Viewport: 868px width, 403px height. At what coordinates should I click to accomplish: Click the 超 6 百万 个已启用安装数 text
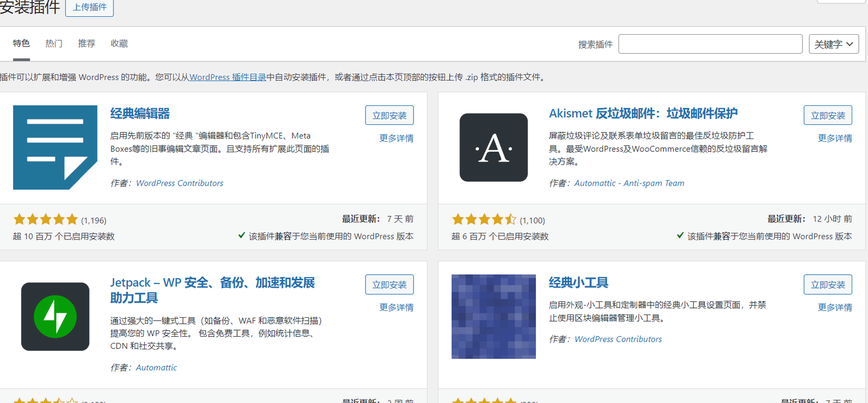pyautogui.click(x=500, y=236)
